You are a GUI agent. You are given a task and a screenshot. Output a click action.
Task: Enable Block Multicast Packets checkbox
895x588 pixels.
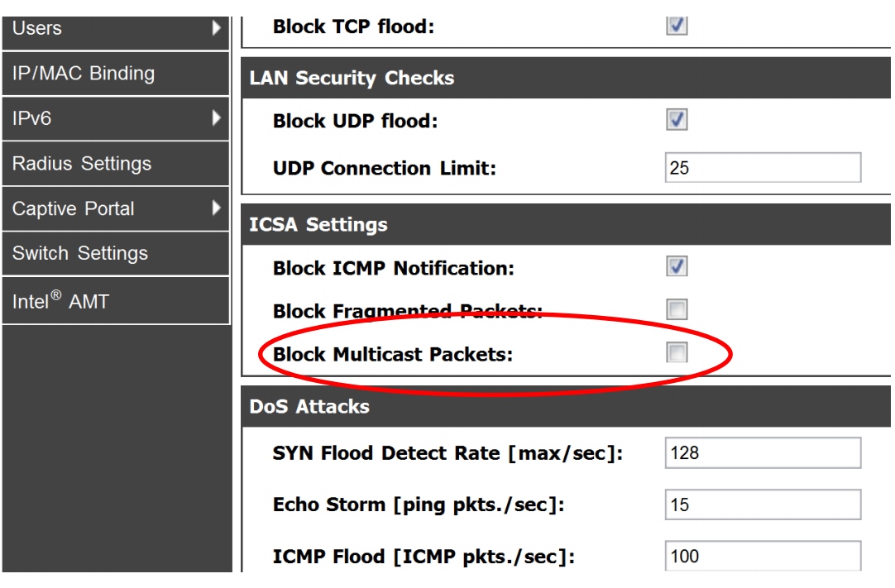pos(677,354)
